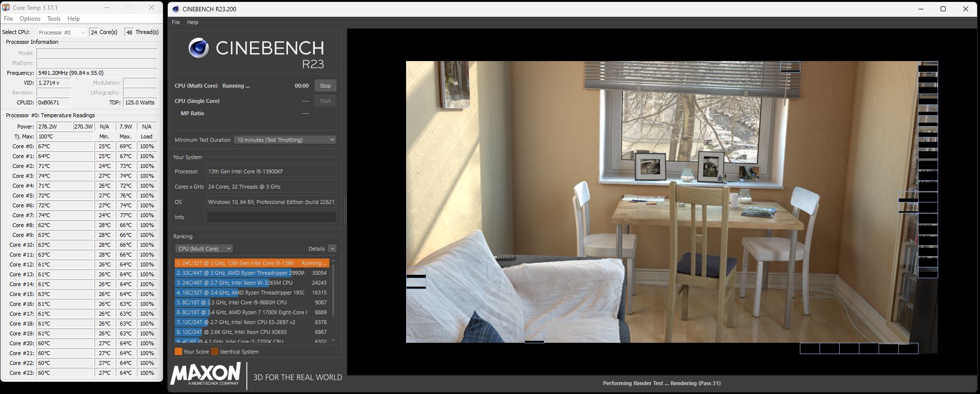Select ranking entry Ryzen 7 1700X
Viewport: 980px width, 394px height.
[252, 312]
